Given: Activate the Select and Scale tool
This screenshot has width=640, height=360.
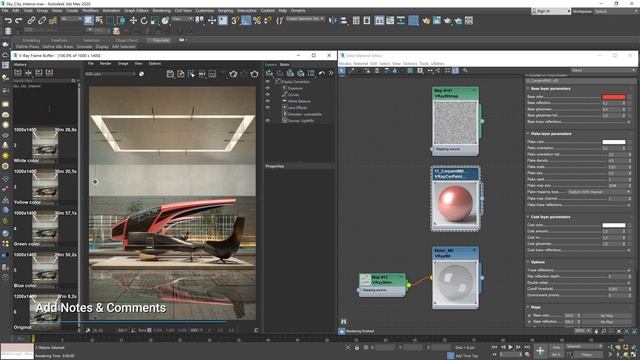Looking at the screenshot, I should (154, 20).
